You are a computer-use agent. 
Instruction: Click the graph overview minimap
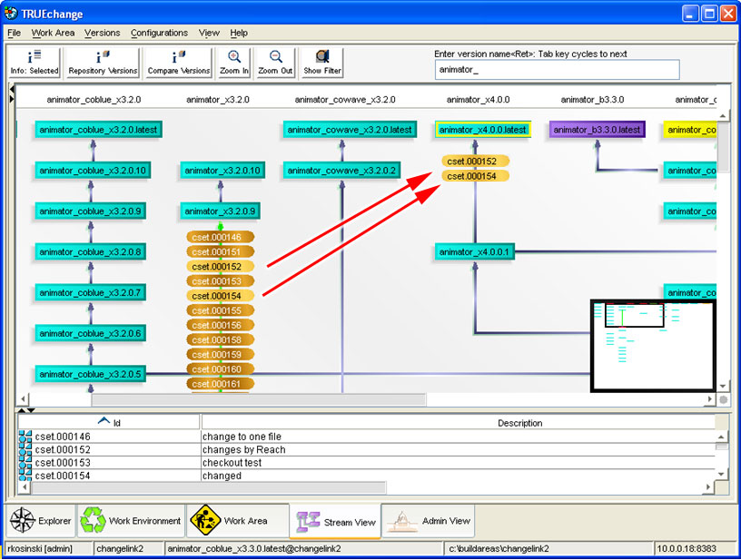[653, 346]
